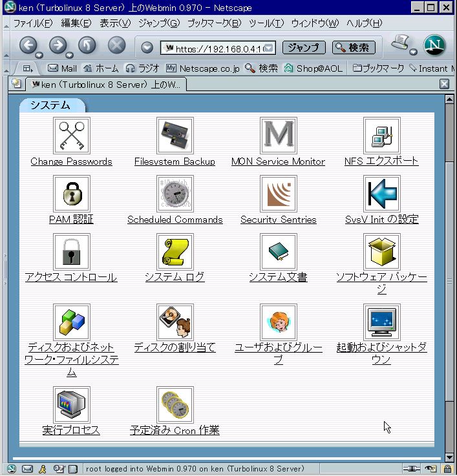Click the Netscape N logo

tap(434, 46)
